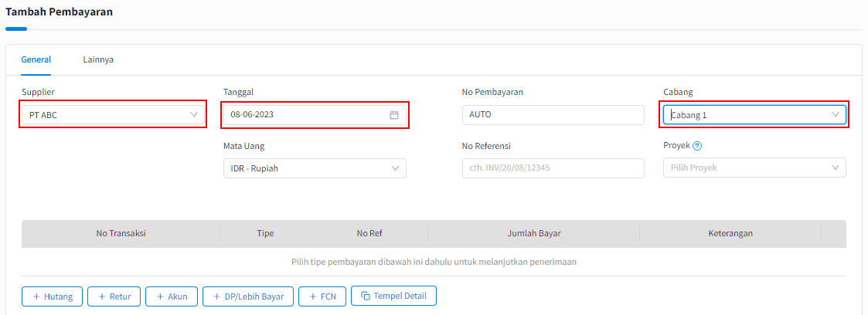Open the Cabang 1 dropdown arrow
The height and width of the screenshot is (315, 868).
click(836, 114)
